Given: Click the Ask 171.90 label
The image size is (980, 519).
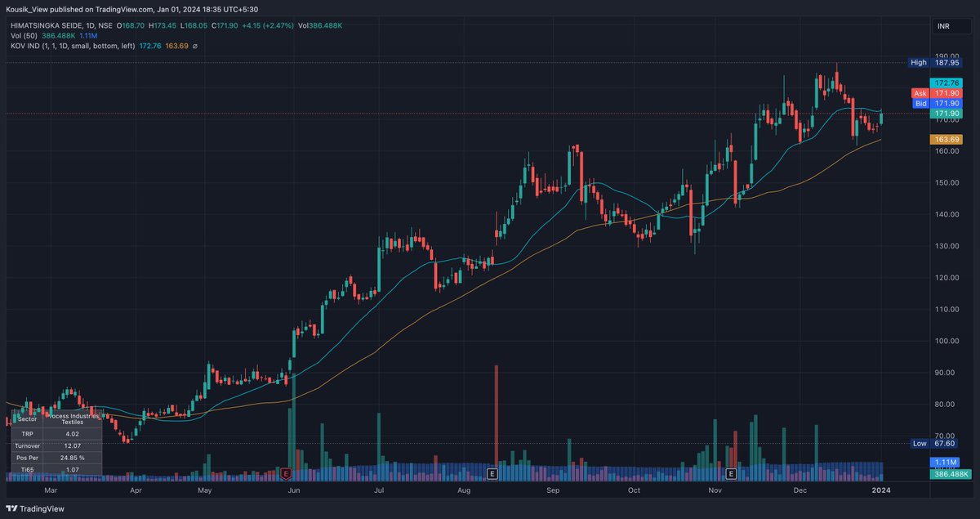Looking at the screenshot, I should 936,93.
